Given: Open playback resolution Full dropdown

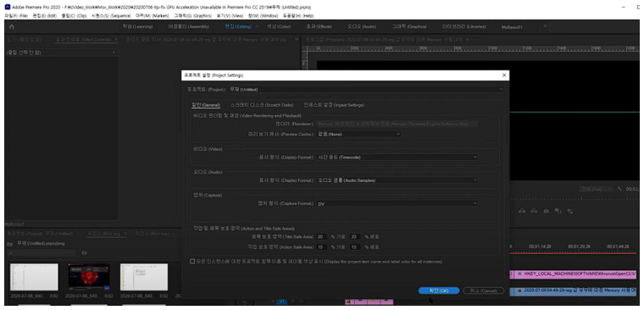Looking at the screenshot, I should coord(596,189).
